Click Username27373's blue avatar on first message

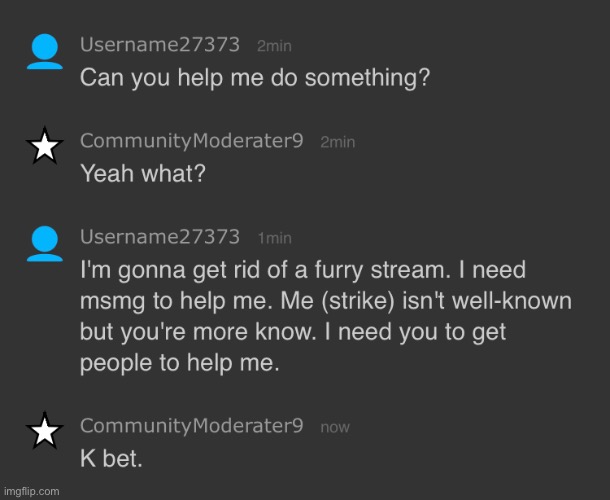pyautogui.click(x=45, y=52)
